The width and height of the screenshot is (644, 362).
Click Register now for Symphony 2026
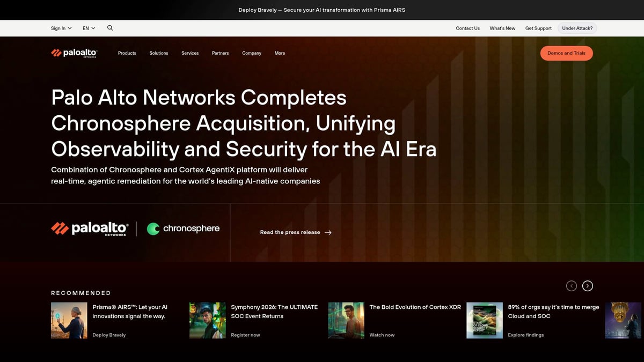pos(244,335)
